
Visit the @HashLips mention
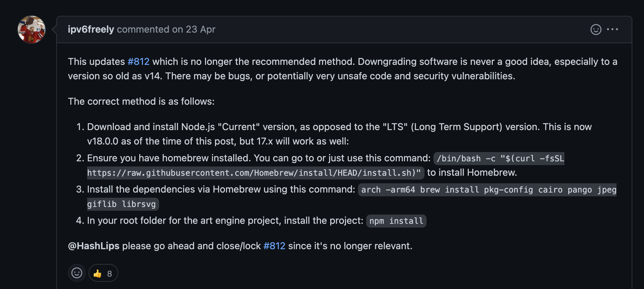point(93,246)
